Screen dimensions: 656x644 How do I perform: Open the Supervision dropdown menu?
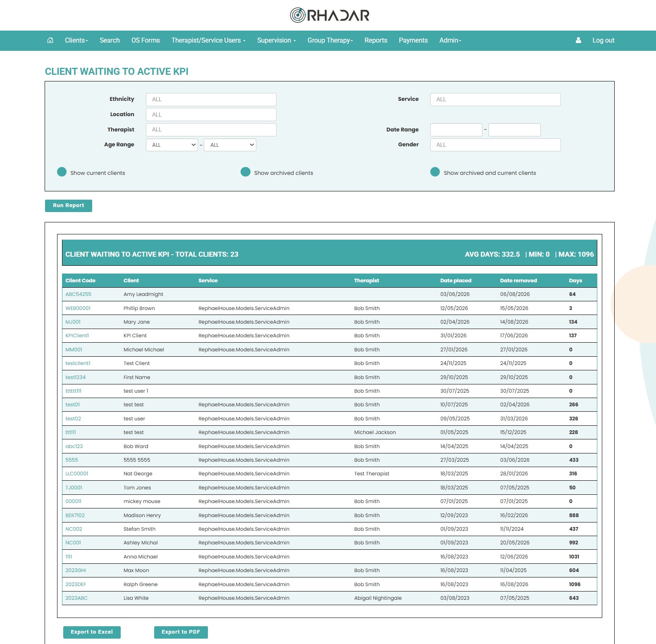click(x=277, y=40)
